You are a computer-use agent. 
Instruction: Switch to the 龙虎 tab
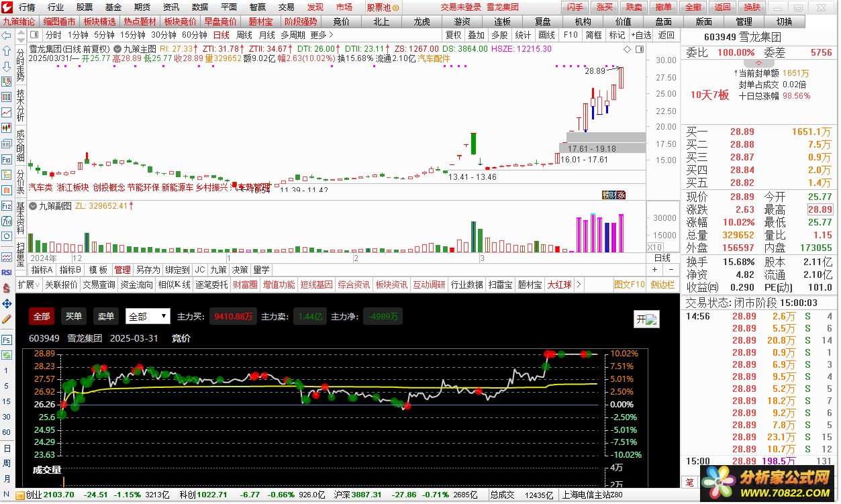point(422,21)
